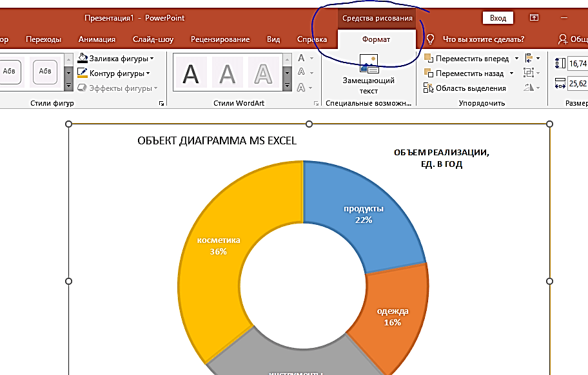Click the Alt Text (Замещающий текст) button

tap(369, 74)
